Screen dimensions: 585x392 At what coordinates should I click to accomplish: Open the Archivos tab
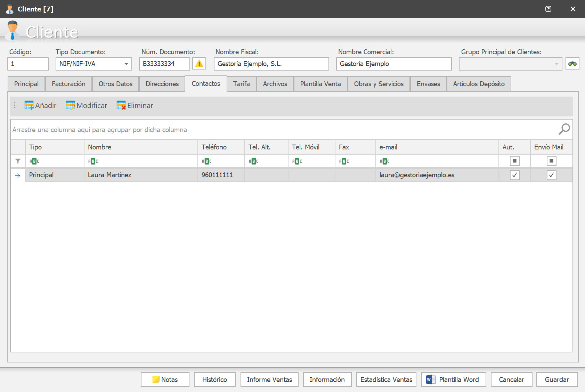click(x=275, y=84)
